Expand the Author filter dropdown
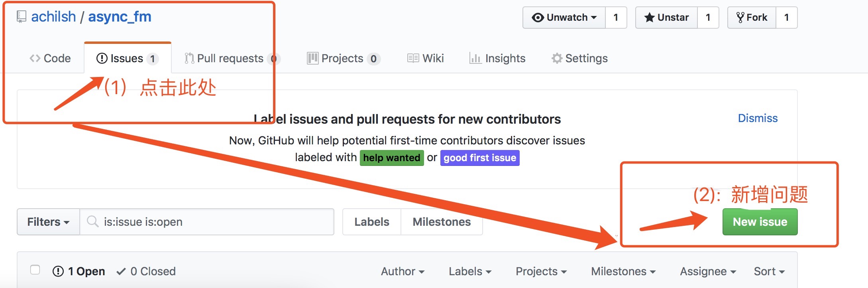 click(403, 271)
